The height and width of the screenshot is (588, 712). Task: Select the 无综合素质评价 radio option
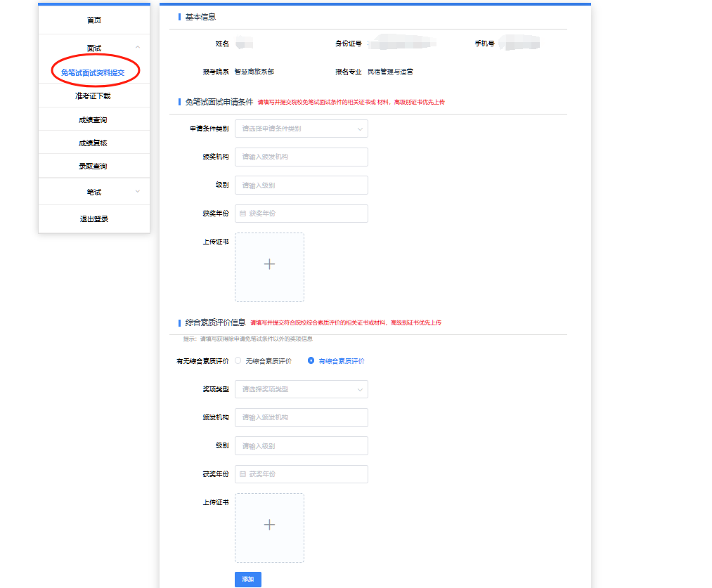point(238,361)
